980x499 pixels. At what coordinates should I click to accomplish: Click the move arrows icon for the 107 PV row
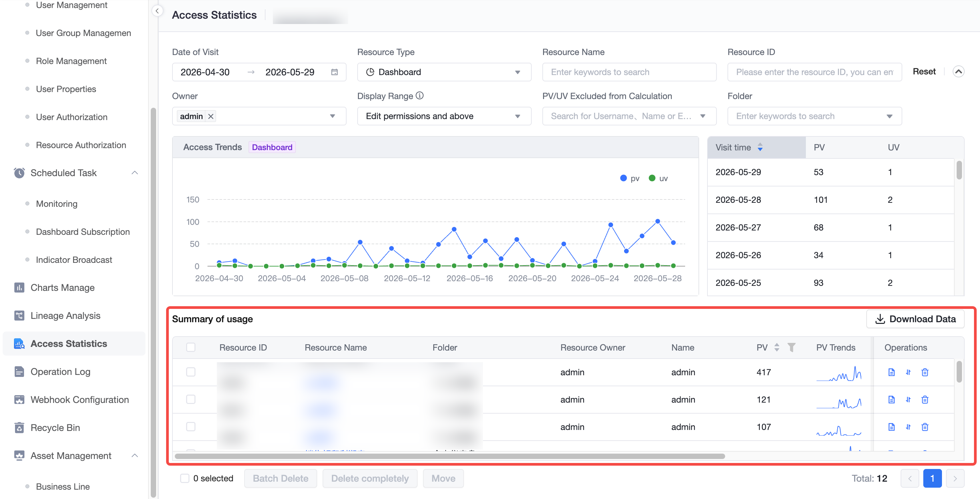click(908, 427)
